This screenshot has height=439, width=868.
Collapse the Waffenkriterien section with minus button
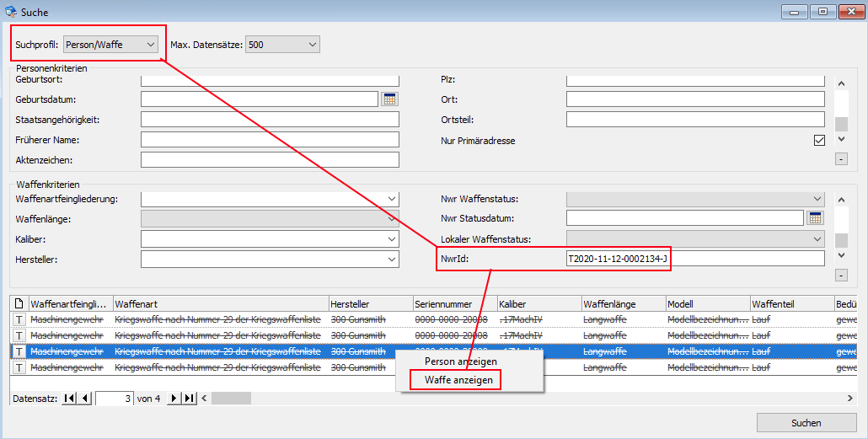pos(840,276)
